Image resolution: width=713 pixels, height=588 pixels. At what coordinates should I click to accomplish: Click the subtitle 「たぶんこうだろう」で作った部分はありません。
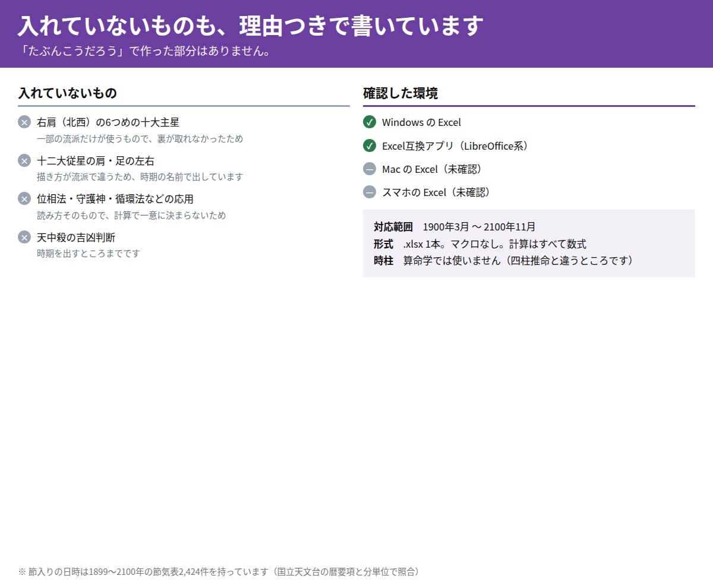point(145,51)
